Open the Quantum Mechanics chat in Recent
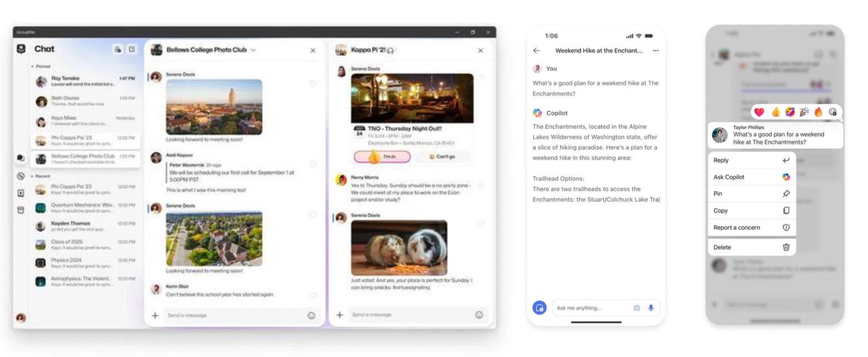 click(x=85, y=207)
